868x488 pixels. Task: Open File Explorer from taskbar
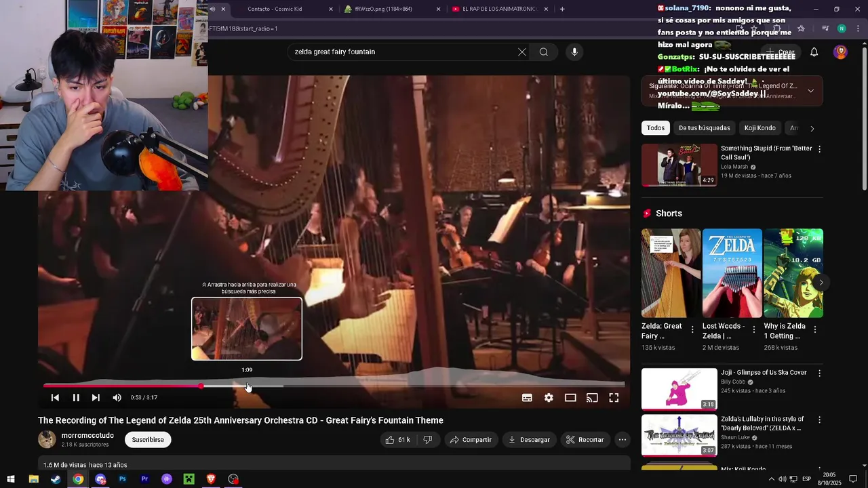(34, 479)
